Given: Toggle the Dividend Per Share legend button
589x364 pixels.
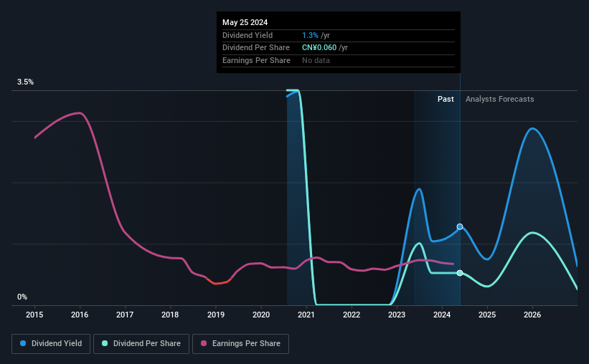Looking at the screenshot, I should pos(141,344).
